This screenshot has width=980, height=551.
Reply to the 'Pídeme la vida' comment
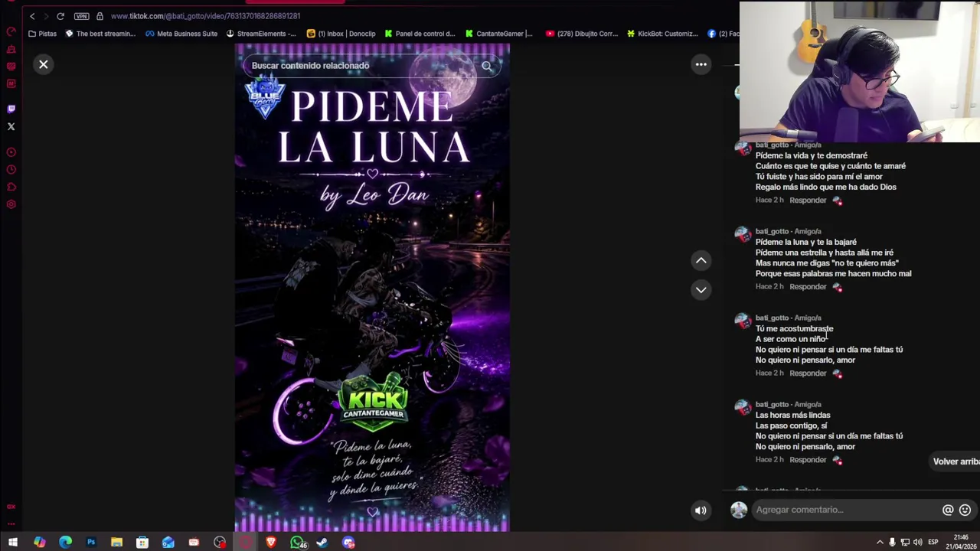point(808,201)
